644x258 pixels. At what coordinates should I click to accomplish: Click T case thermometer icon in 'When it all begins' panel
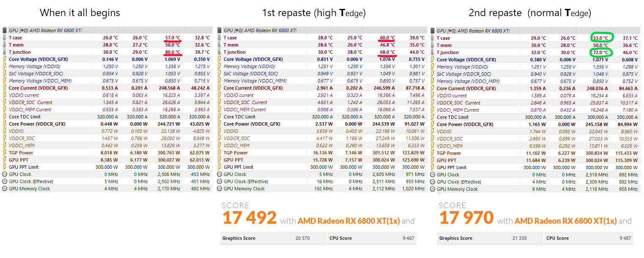pos(5,38)
